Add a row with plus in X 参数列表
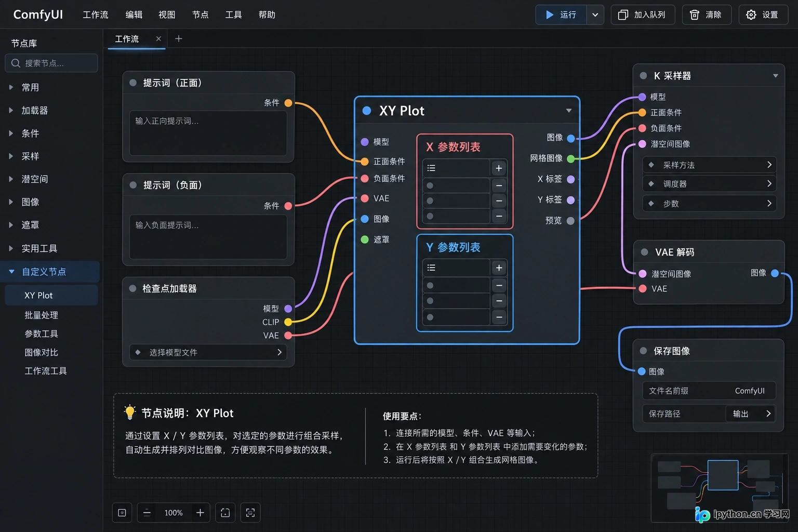The image size is (798, 532). [x=499, y=168]
